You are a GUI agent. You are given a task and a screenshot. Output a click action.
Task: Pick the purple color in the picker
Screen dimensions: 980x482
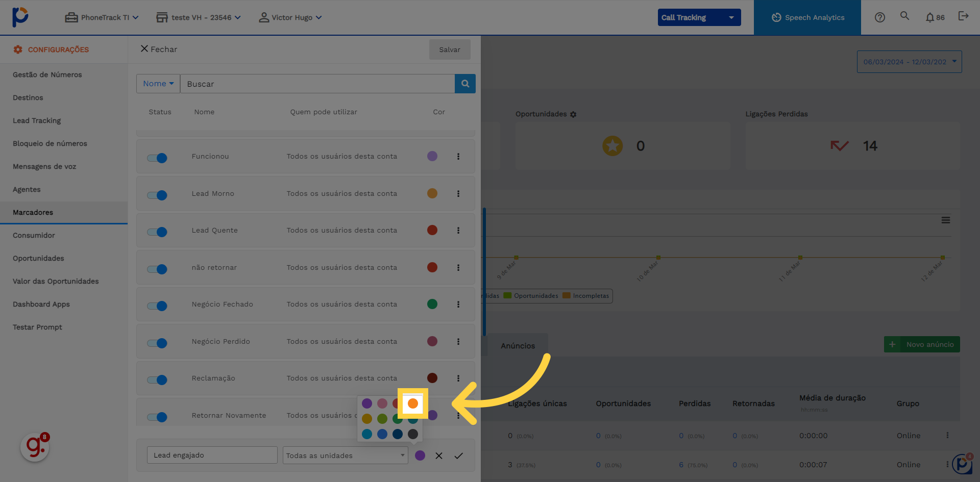tap(367, 403)
